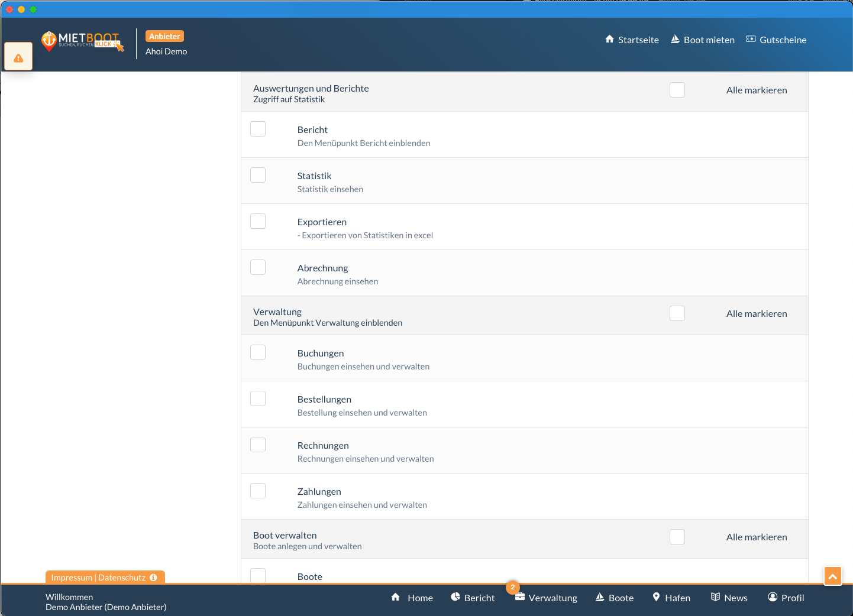This screenshot has height=616, width=853.
Task: Mark all in the Boot verwalten section
Action: pyautogui.click(x=677, y=537)
